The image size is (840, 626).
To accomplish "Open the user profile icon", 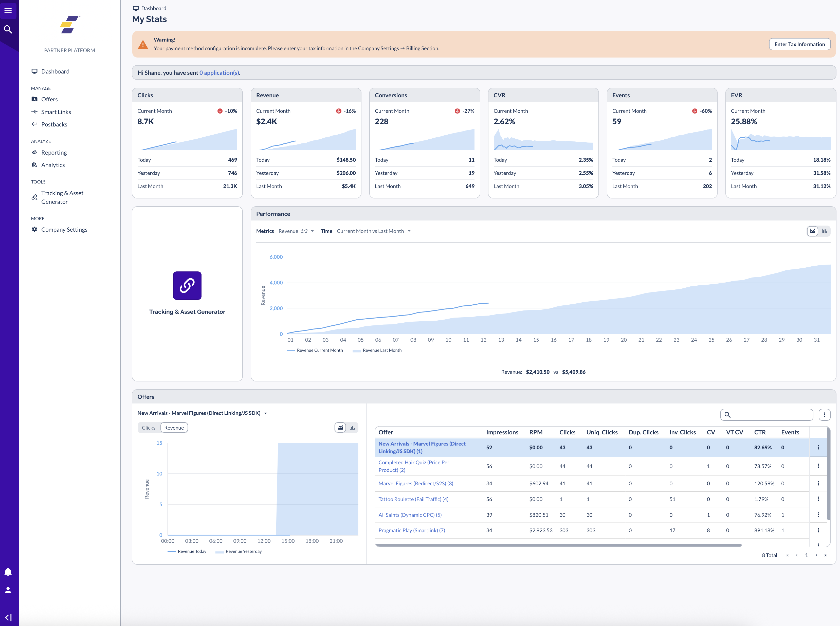I will click(8, 590).
